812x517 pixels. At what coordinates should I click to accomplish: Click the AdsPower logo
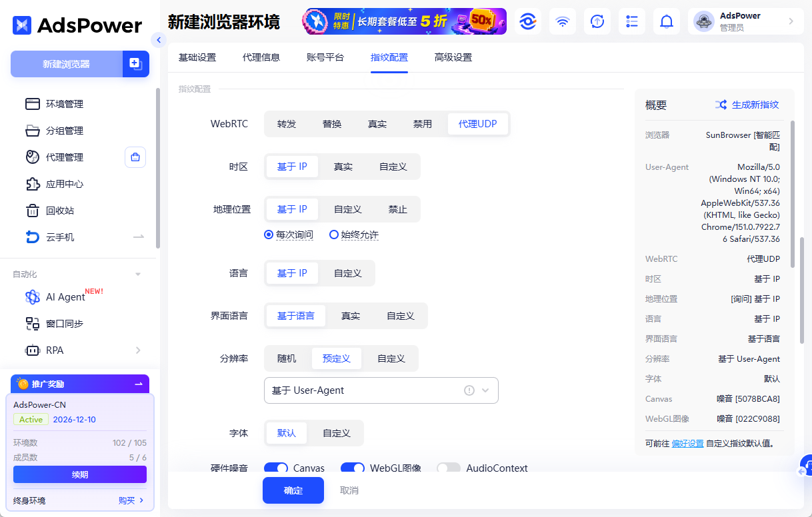(x=77, y=25)
